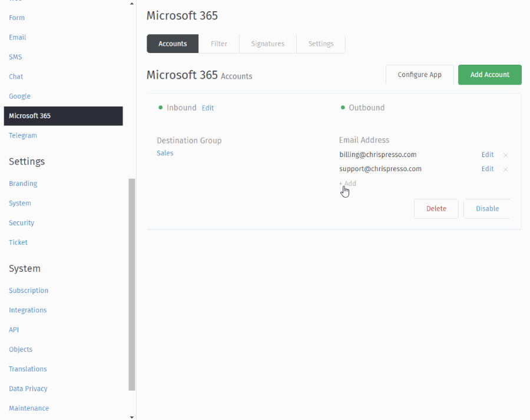Open Maintenance page
Screen dimensions: 530x420
click(x=29, y=408)
